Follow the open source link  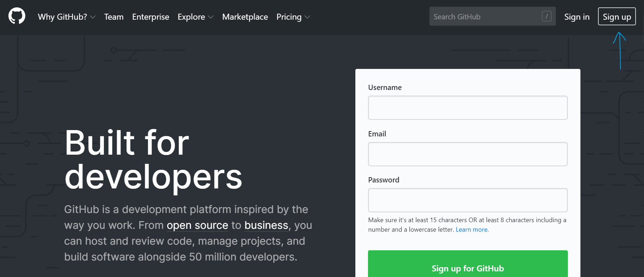tap(197, 225)
